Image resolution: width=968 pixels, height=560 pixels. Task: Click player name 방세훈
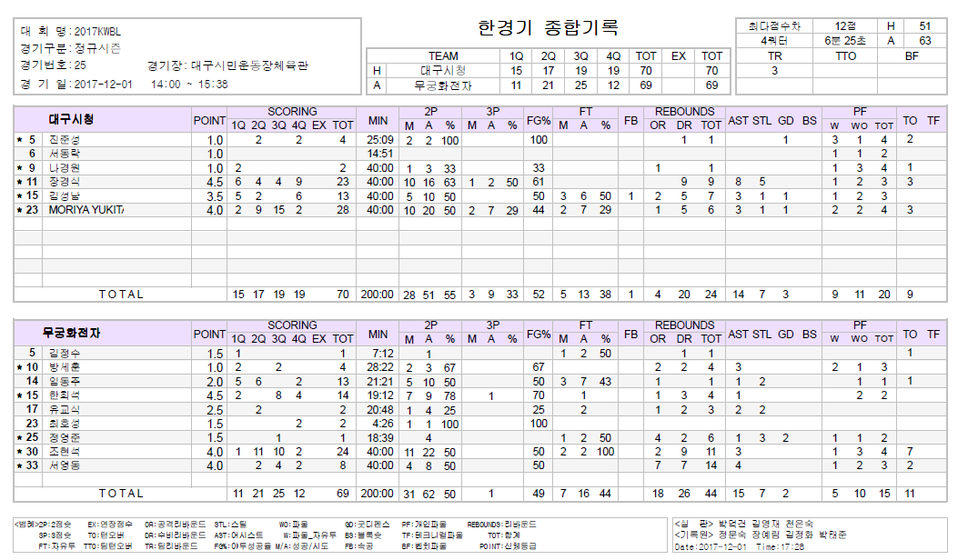(65, 367)
